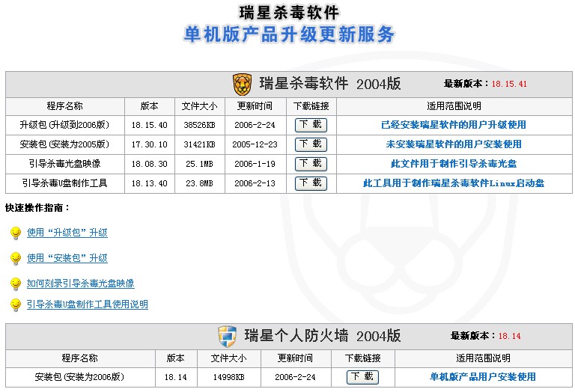Click the lightbulb icon beside 引导杀毒U盘制作工具使用说明
The width and height of the screenshot is (575, 392).
click(x=16, y=304)
